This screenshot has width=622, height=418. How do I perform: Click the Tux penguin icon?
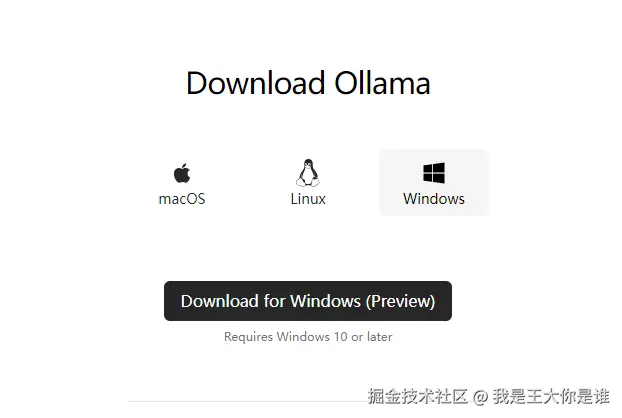pyautogui.click(x=308, y=173)
